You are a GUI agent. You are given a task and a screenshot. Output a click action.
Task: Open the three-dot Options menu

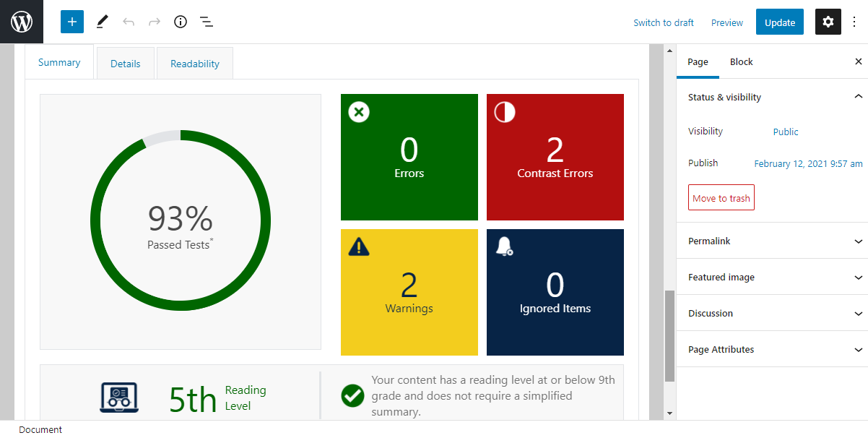(855, 22)
